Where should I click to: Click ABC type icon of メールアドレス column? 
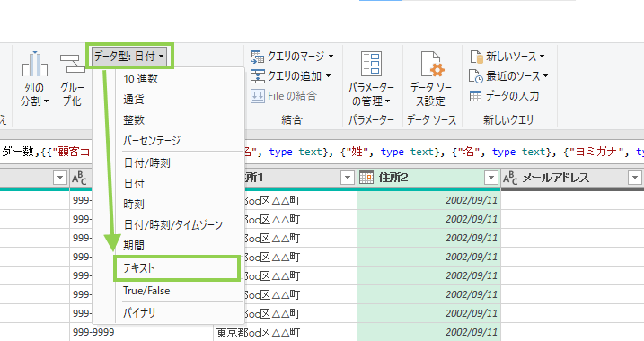point(510,178)
